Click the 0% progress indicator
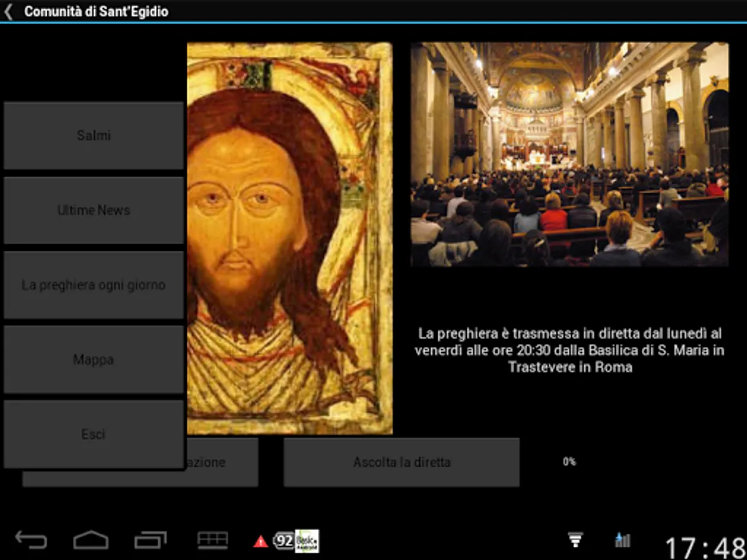 [569, 462]
